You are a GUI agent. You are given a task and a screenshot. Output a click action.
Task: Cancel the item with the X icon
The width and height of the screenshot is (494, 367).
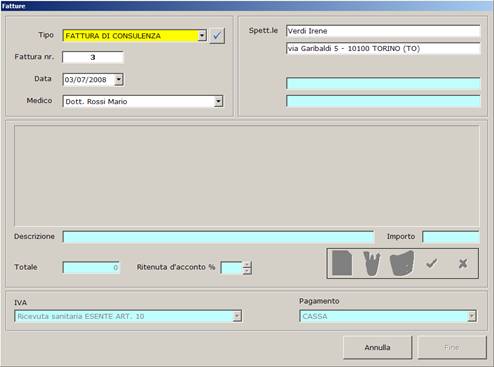point(463,264)
